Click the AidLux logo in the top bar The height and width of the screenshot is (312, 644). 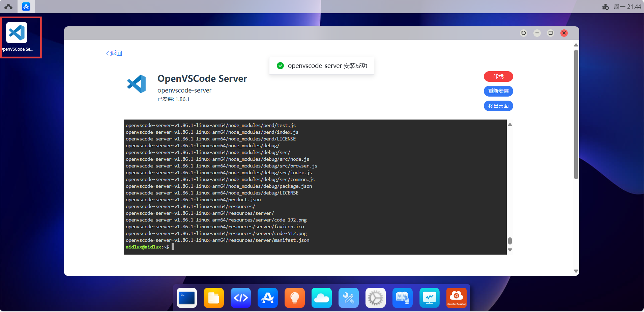pos(8,6)
